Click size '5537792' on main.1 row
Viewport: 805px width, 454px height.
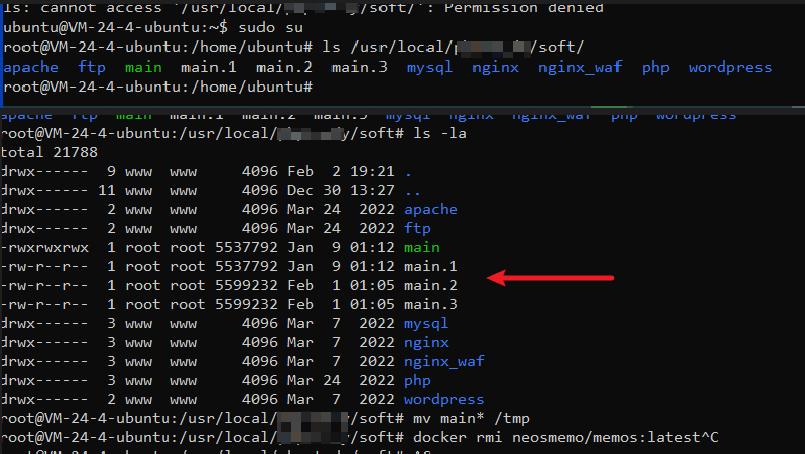coord(246,267)
